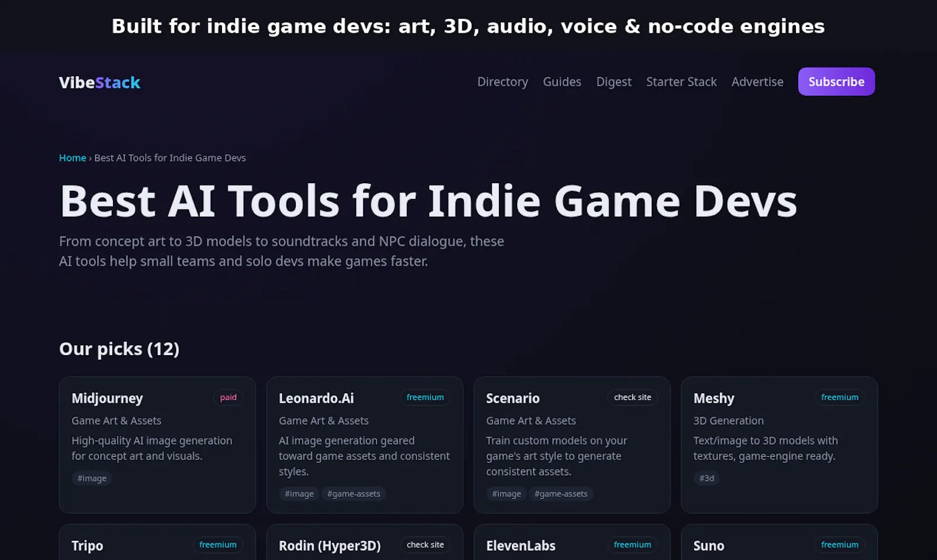This screenshot has height=560, width=937.
Task: Go to the Digest page
Action: (x=614, y=82)
